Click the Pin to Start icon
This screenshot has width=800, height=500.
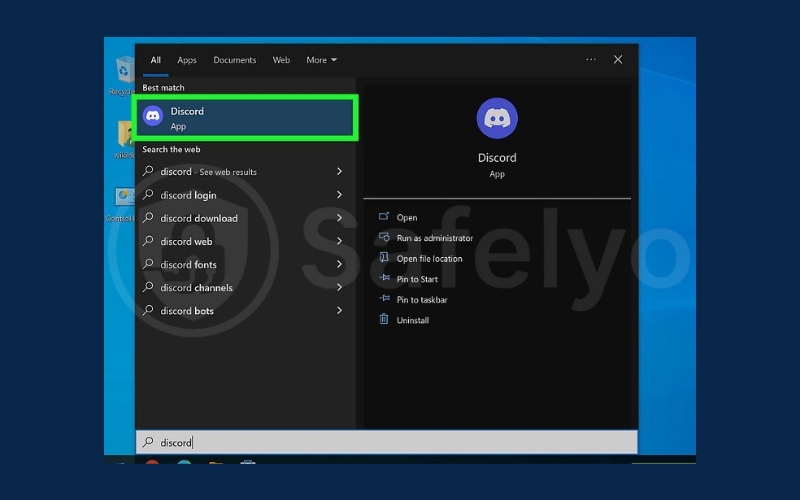pyautogui.click(x=384, y=279)
